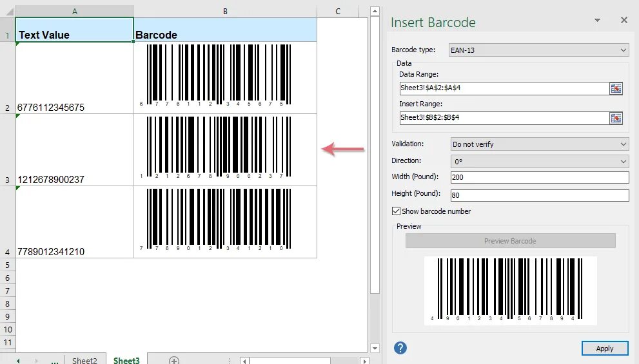Open the Barcode type dropdown
This screenshot has height=364, width=639.
tap(538, 50)
